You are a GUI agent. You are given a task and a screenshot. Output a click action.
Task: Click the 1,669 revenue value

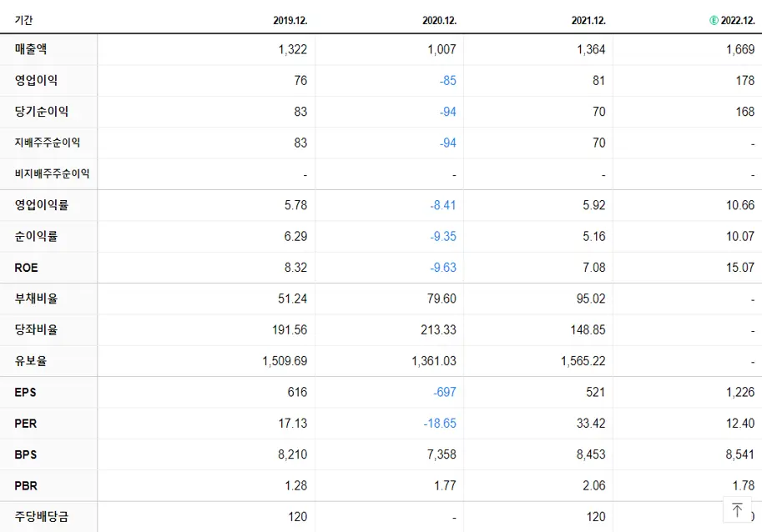pos(740,49)
